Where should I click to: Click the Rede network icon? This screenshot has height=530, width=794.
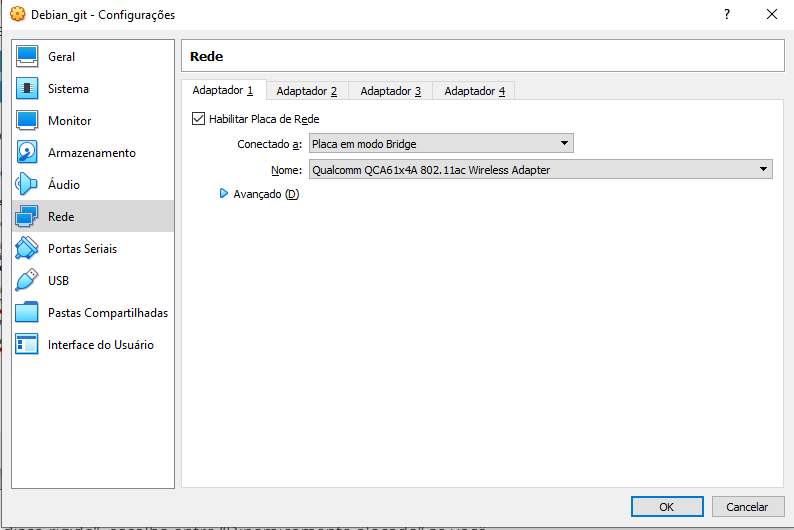27,217
